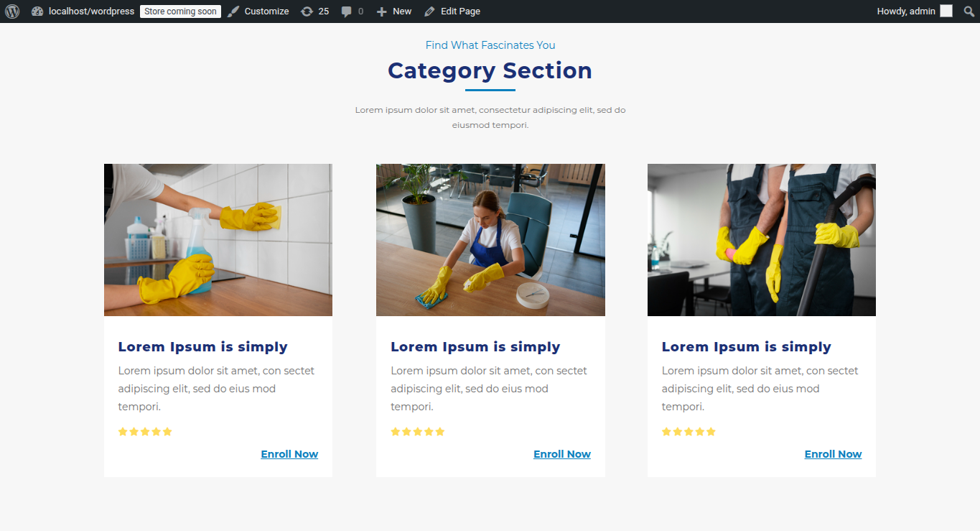Open the localhost/wordpress site menu

click(91, 11)
